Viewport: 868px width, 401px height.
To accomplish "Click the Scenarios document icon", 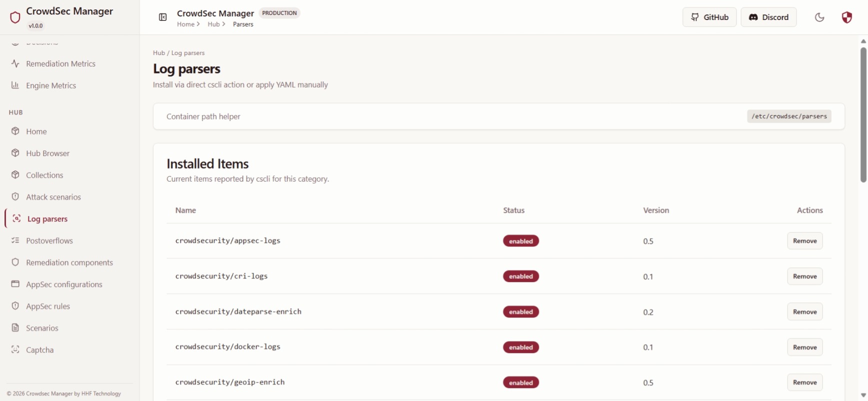I will coord(16,328).
